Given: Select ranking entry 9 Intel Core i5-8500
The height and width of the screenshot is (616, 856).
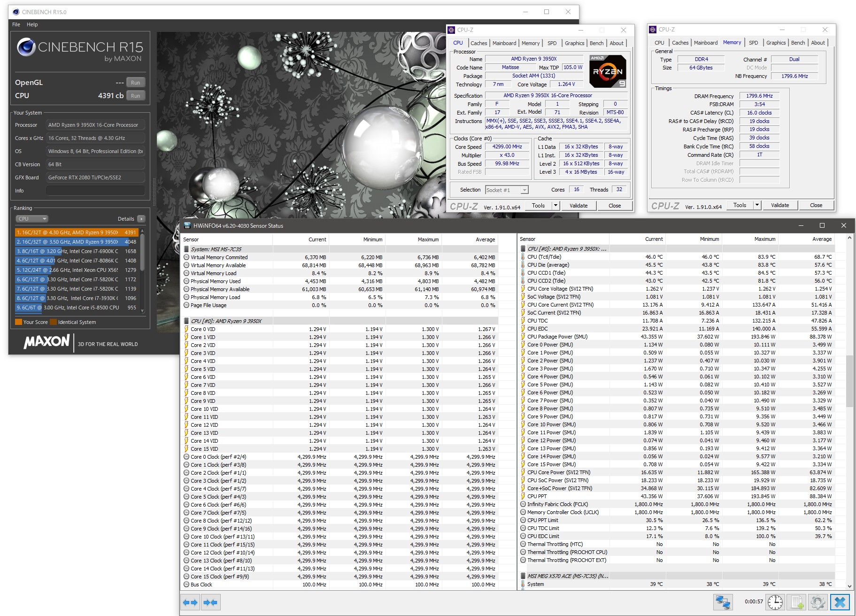Looking at the screenshot, I should pyautogui.click(x=77, y=308).
